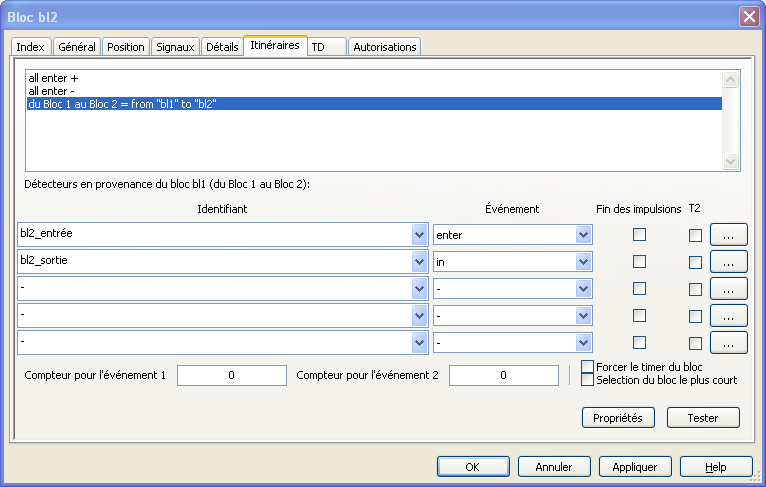Click the Compteur pour l'événement 1 field
The image size is (766, 487).
point(231,376)
